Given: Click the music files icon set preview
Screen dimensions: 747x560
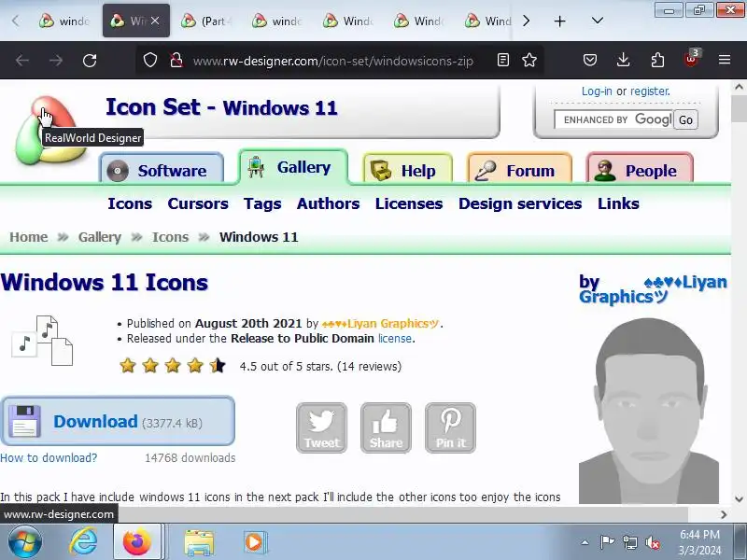Looking at the screenshot, I should tap(42, 341).
